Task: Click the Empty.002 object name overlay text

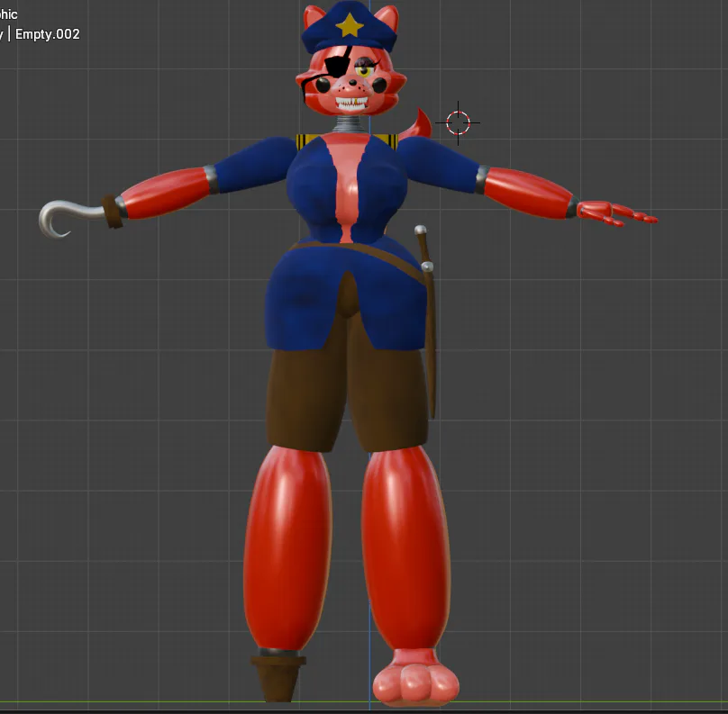Action: click(x=48, y=34)
